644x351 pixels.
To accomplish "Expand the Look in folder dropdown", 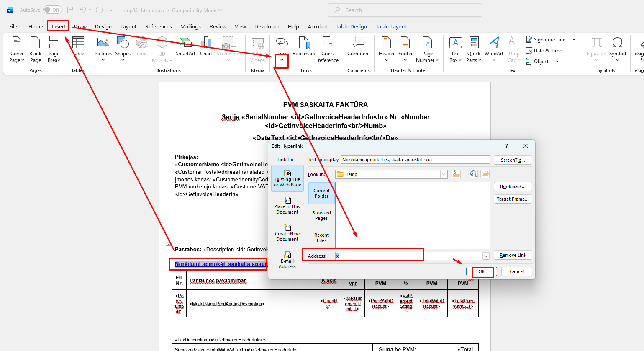I will [x=444, y=174].
